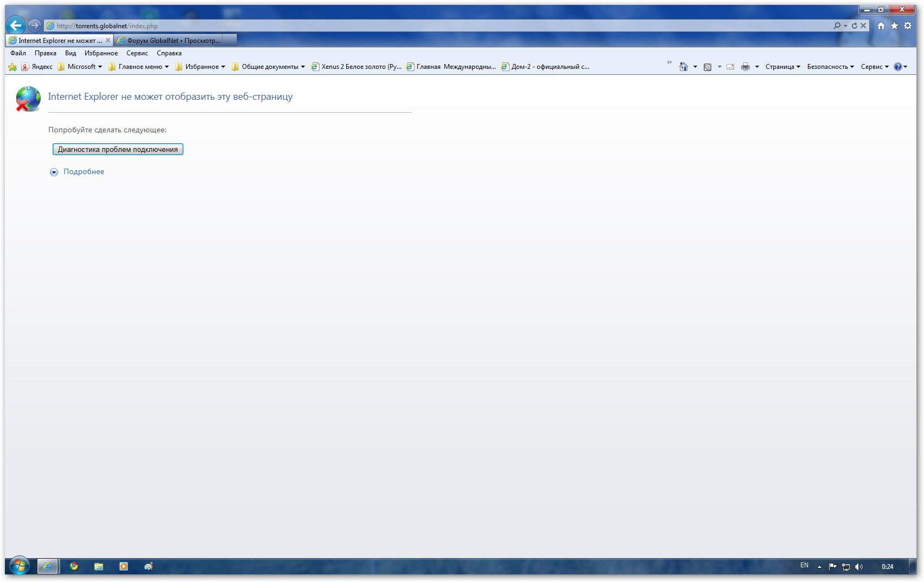Screen dimensions: 924x582
Task: Click the Подробнее link text
Action: pos(84,171)
